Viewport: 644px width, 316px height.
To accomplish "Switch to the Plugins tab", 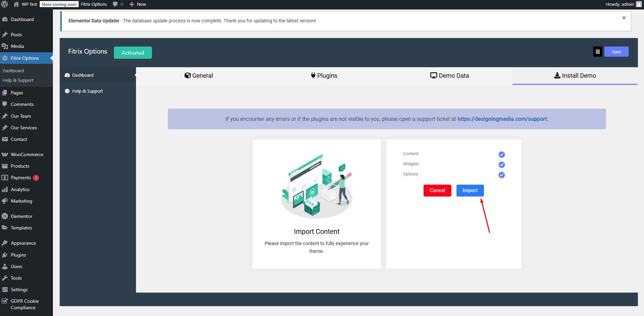I will (x=324, y=76).
